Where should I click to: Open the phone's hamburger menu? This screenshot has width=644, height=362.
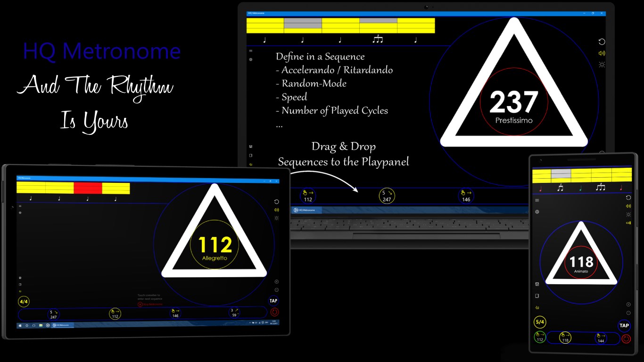(x=537, y=200)
